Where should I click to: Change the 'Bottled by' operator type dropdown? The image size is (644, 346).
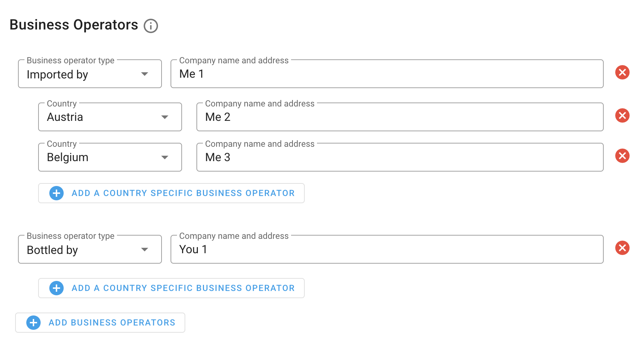[x=90, y=250]
